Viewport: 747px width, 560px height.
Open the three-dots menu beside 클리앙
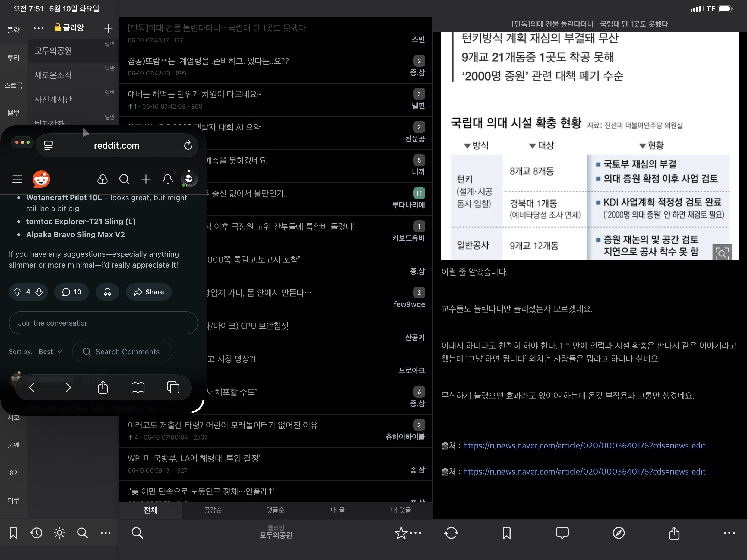coord(39,28)
